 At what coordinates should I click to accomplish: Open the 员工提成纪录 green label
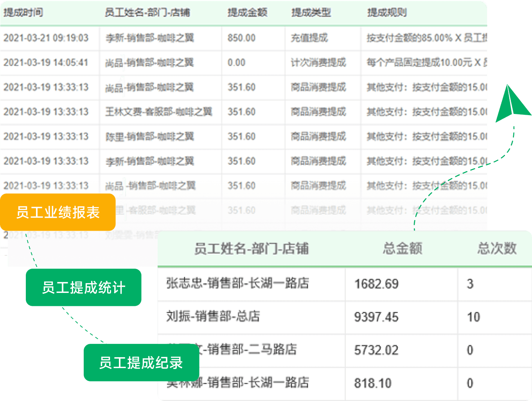point(141,363)
